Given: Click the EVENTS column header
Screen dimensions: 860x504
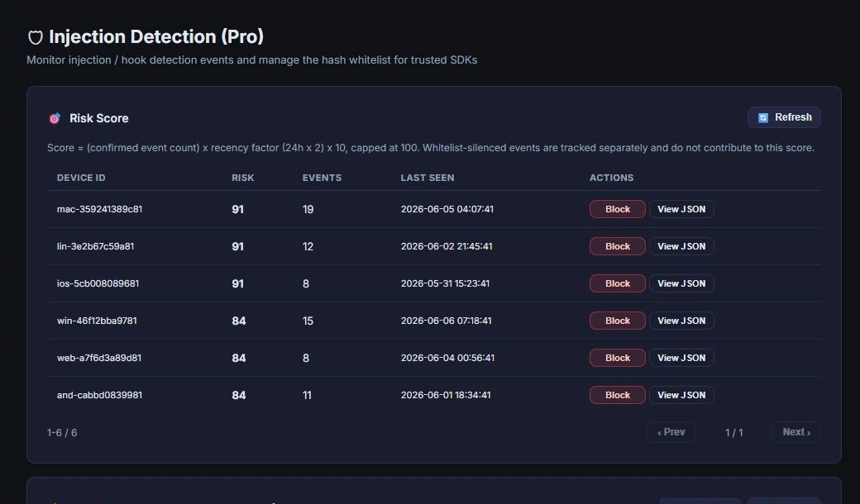Looking at the screenshot, I should click(x=322, y=178).
